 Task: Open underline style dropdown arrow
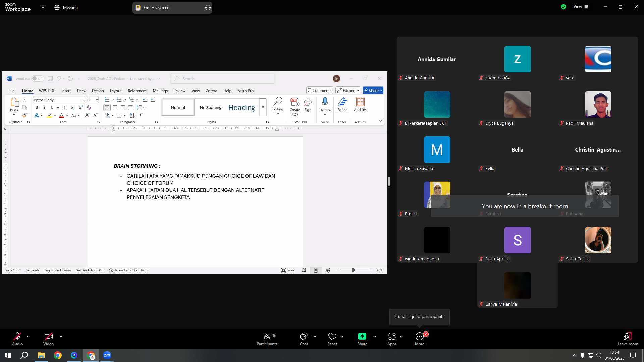tap(58, 108)
